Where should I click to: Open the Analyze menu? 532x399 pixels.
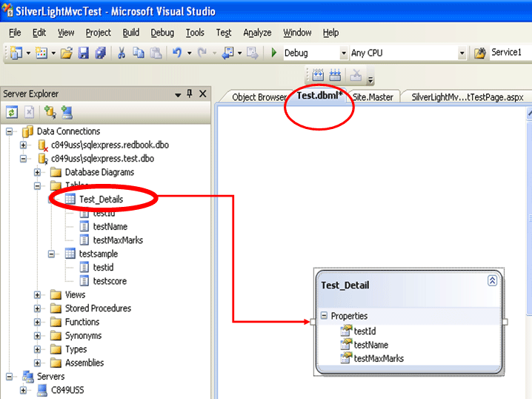click(x=257, y=33)
